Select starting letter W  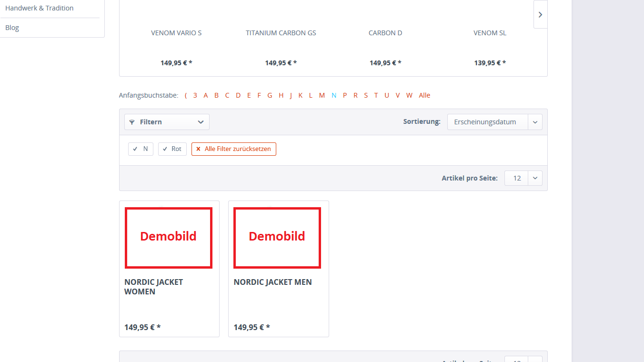(409, 95)
